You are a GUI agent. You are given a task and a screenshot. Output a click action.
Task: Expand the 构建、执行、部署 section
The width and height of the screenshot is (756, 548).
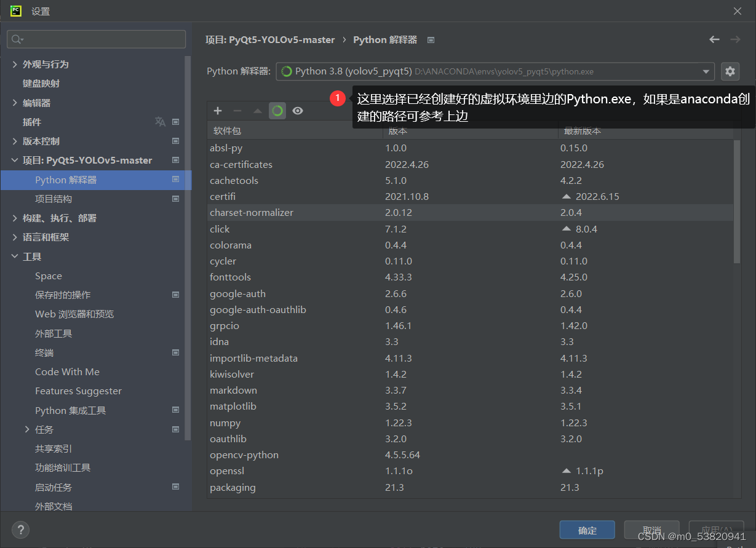coord(15,218)
